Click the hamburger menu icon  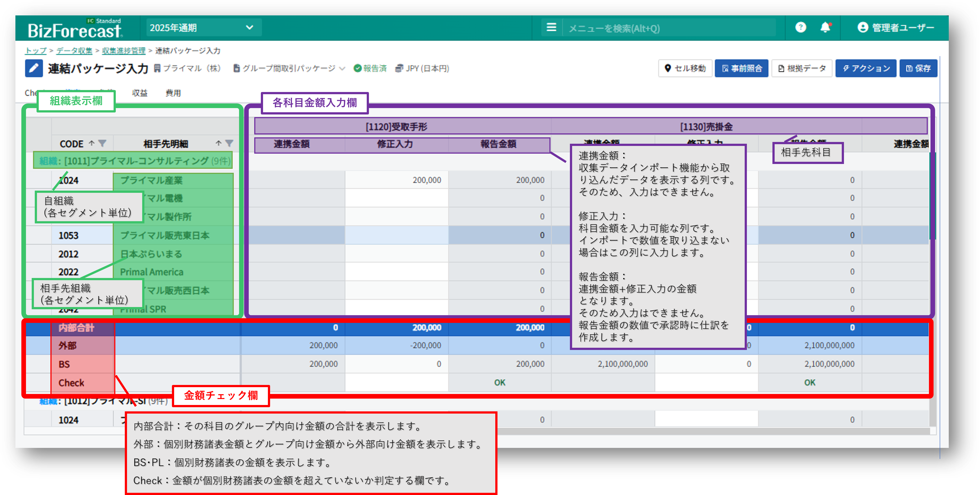tap(551, 27)
